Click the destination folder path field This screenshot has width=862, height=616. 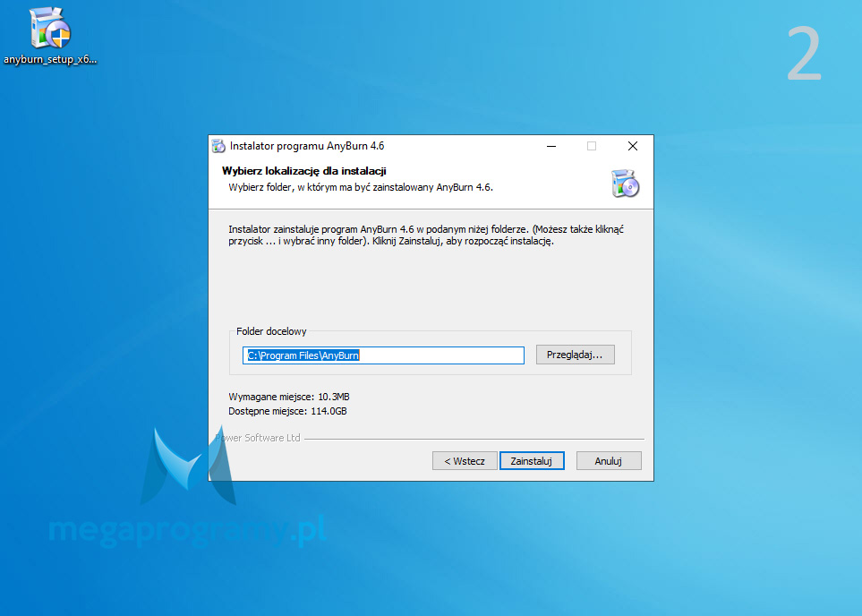383,355
